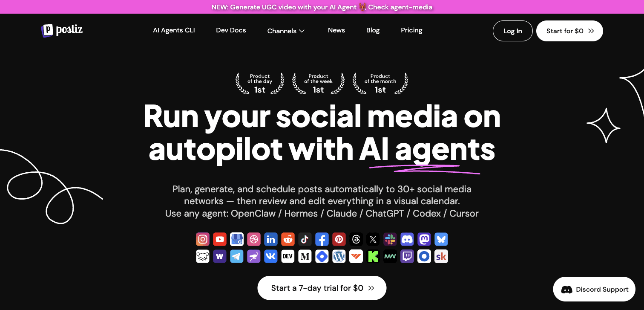This screenshot has height=310, width=644.
Task: Click the agent-media announcement banner
Action: pos(322,7)
